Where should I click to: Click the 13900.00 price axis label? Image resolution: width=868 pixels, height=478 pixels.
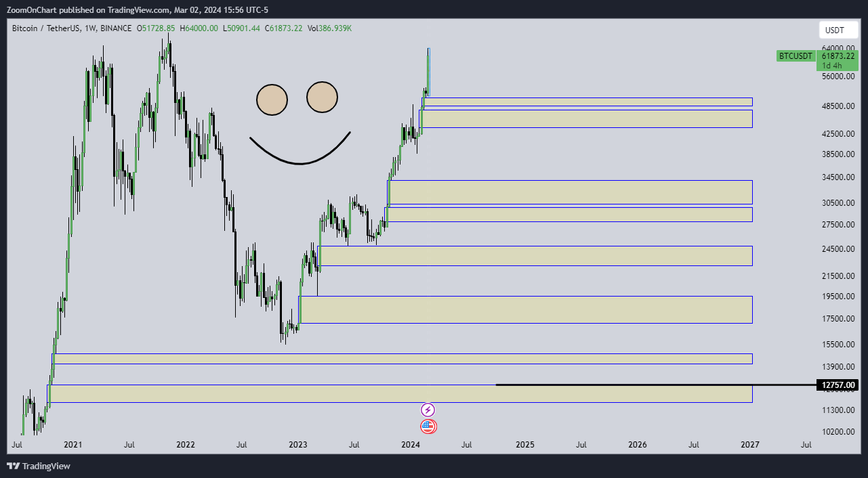pos(838,367)
